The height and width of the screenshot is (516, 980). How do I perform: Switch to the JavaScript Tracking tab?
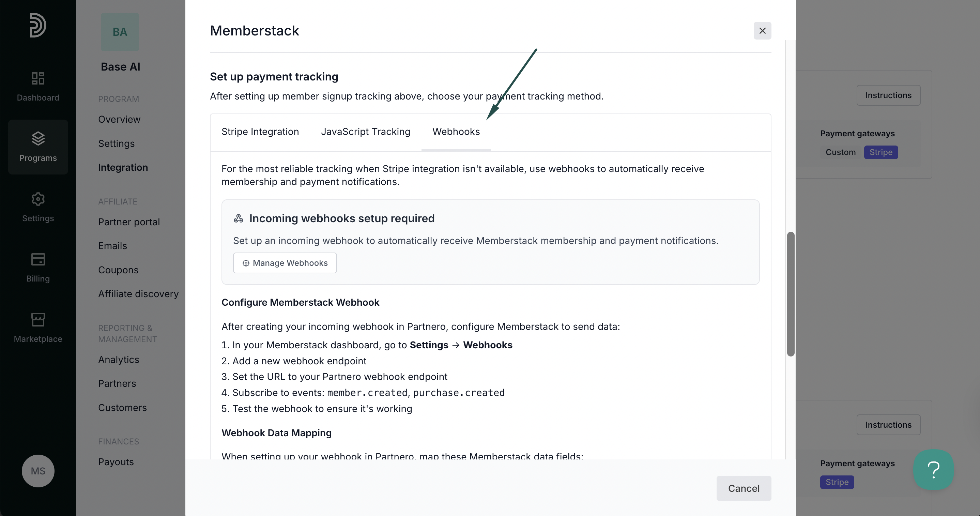(x=366, y=132)
